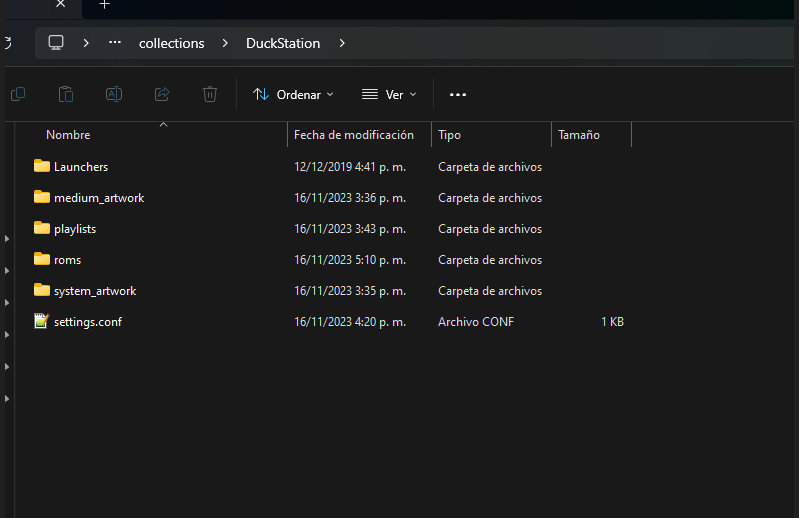Show hidden breadcrumb path ellipsis
Viewport: 799px width, 518px height.
click(115, 43)
